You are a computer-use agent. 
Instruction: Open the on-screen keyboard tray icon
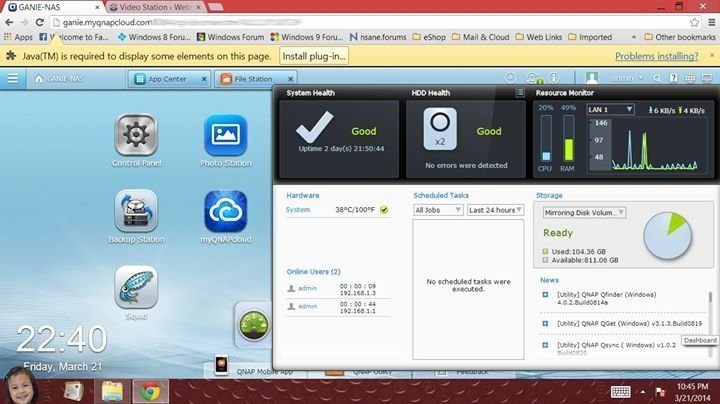point(620,392)
